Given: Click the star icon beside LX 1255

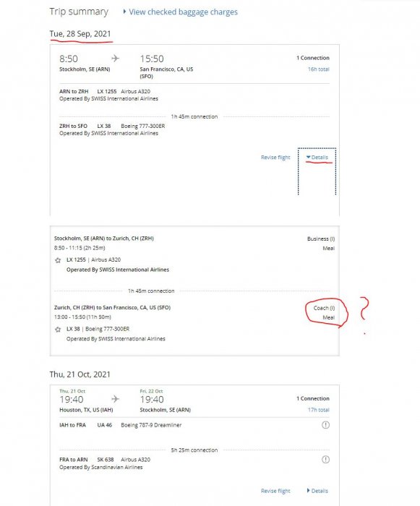Looking at the screenshot, I should point(58,260).
